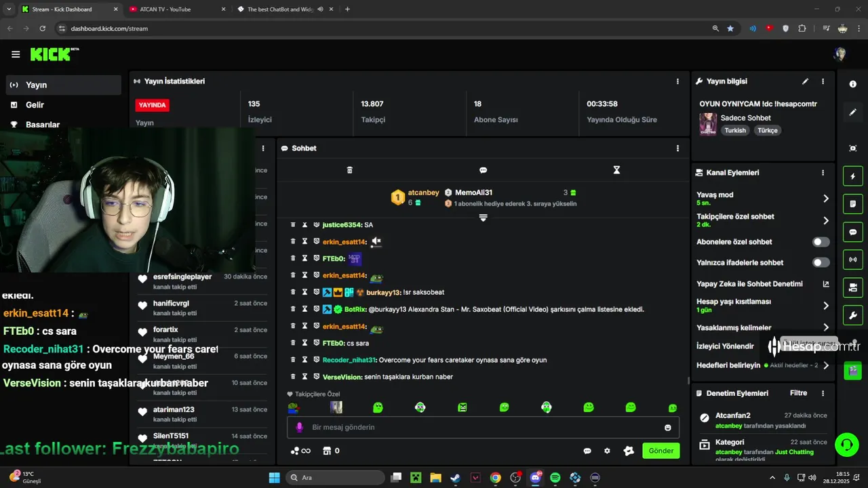
Task: Open the hamburger menu beside the Kick logo
Action: 16,54
